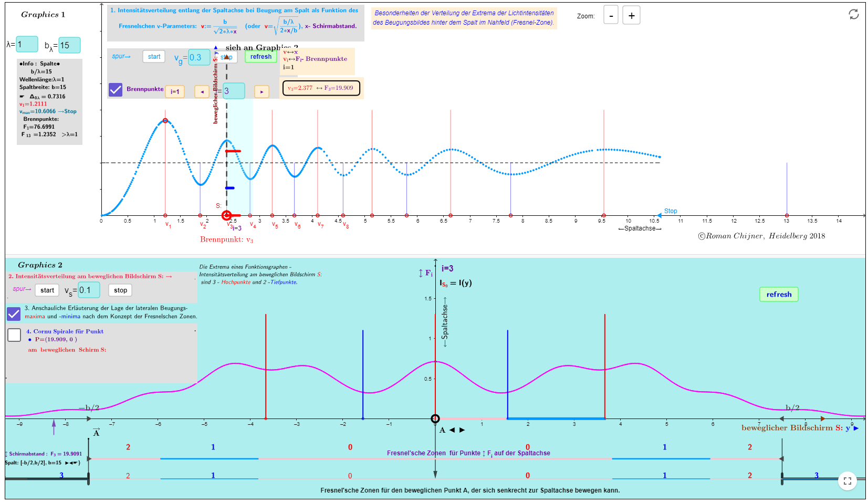Screen dimensions: 868x502
Task: Reset the applet with the reload icon
Action: (854, 14)
